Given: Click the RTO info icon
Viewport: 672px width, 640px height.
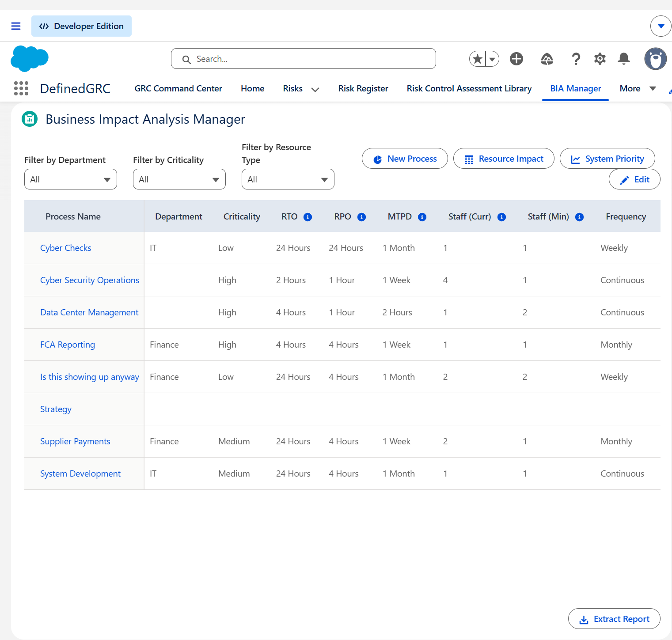Looking at the screenshot, I should pos(308,217).
